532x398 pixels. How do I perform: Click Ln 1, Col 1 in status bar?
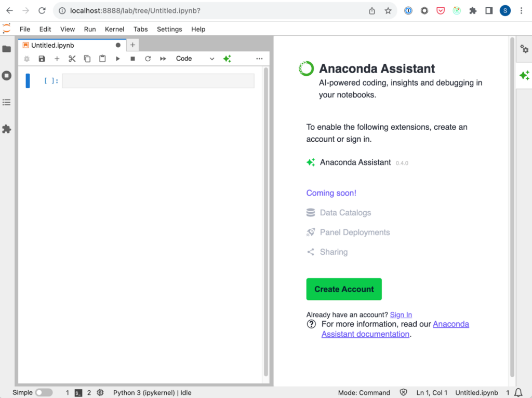pos(432,393)
